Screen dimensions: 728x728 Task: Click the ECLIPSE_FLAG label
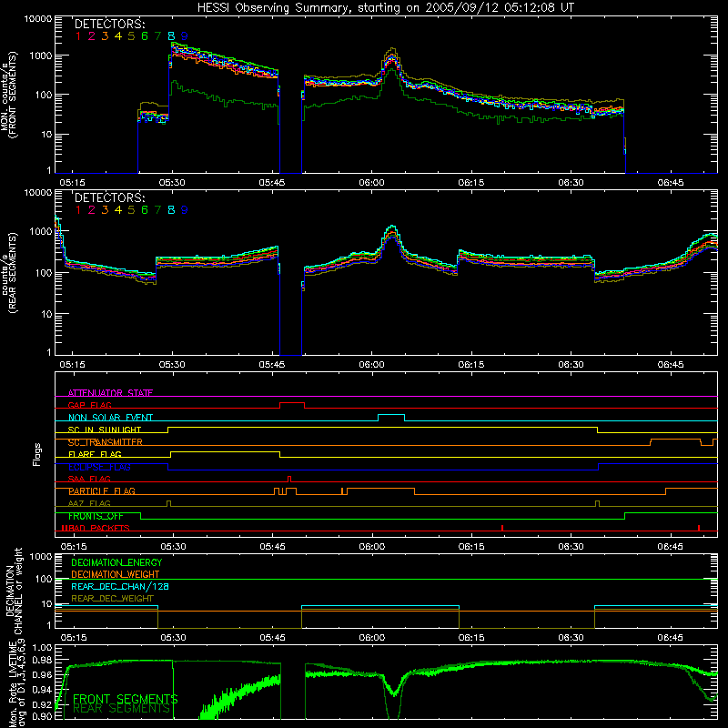pos(99,467)
